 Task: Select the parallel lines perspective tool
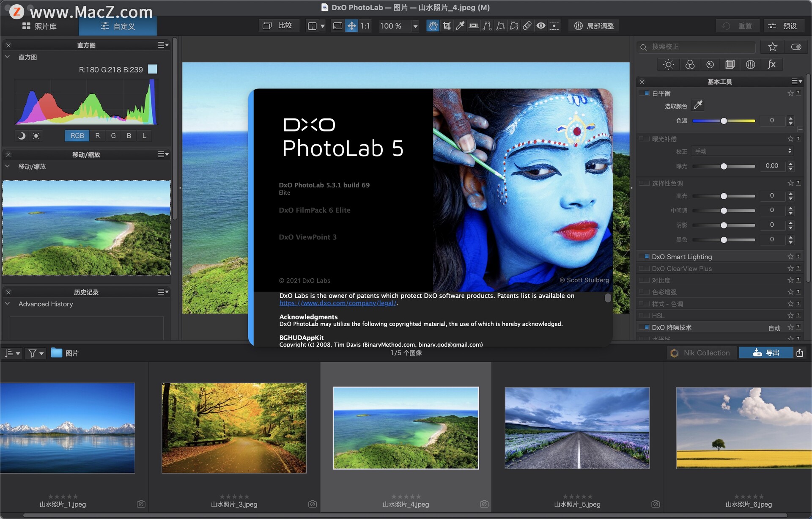coord(487,26)
